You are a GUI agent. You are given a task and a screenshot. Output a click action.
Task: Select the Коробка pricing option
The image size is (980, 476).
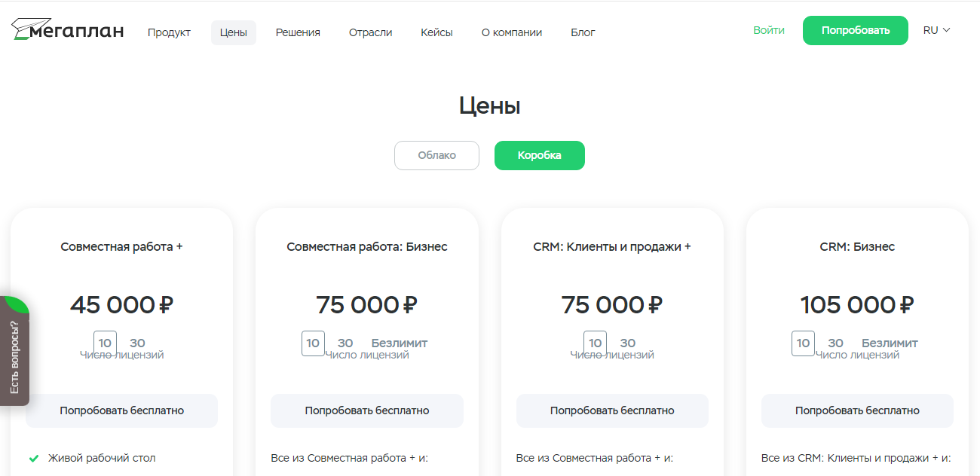point(539,155)
